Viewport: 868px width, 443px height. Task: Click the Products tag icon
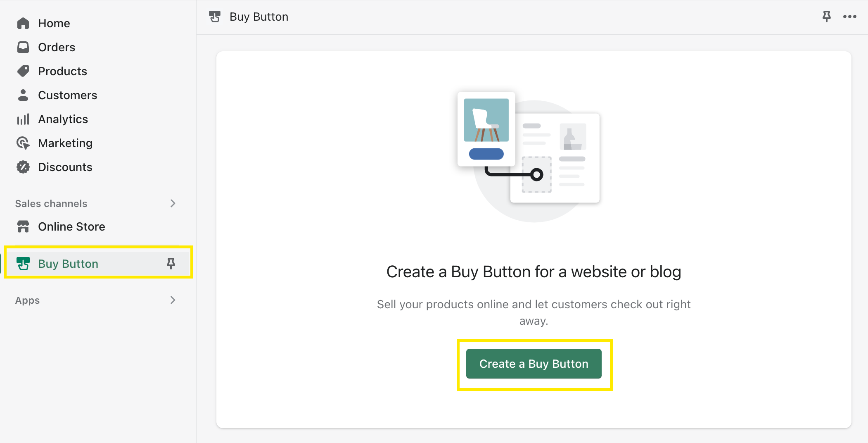23,71
